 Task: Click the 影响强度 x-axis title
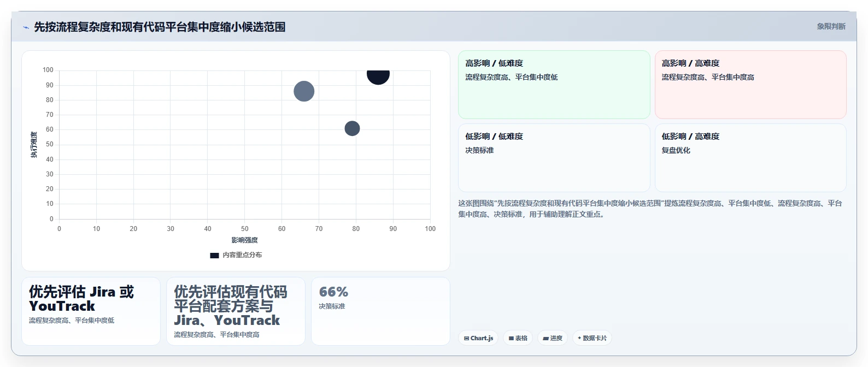(244, 240)
